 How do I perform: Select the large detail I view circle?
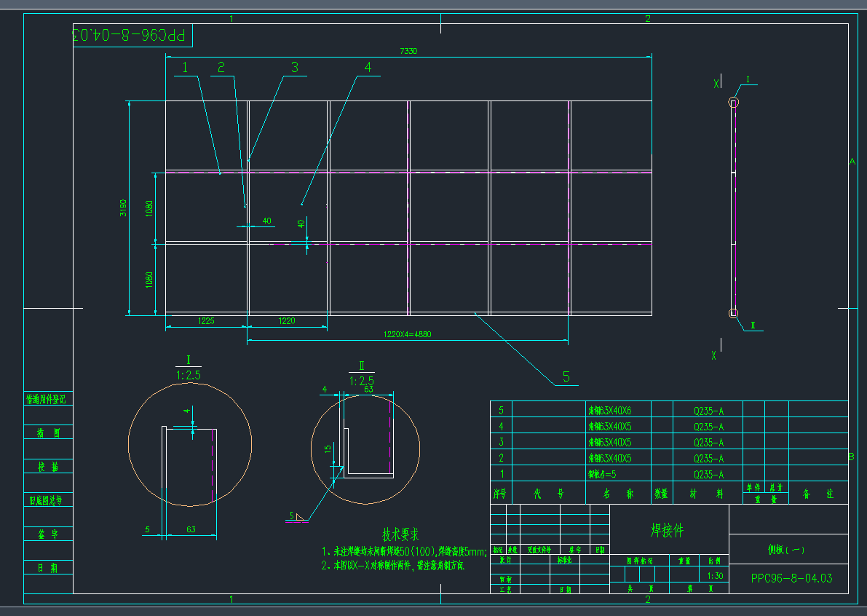pyautogui.click(x=190, y=444)
